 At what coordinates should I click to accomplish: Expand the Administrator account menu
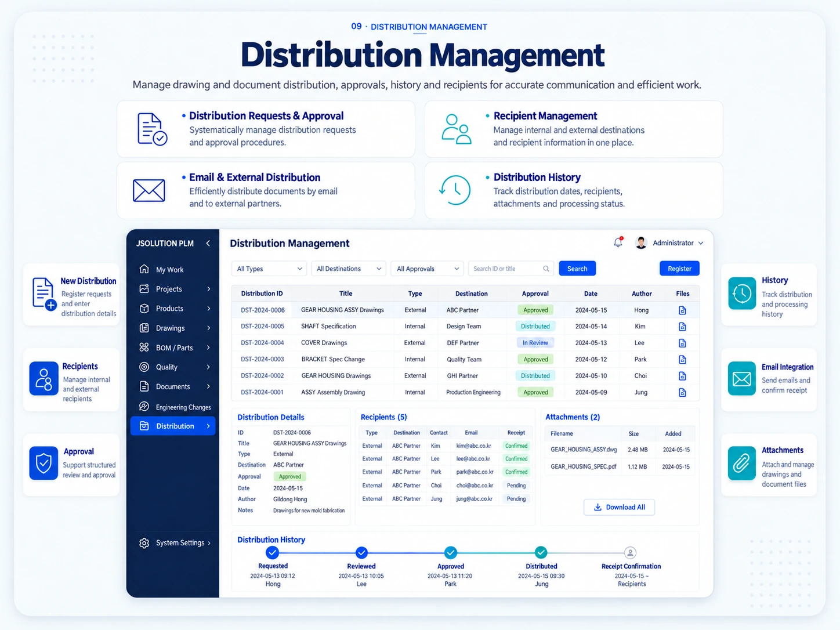[x=701, y=243]
